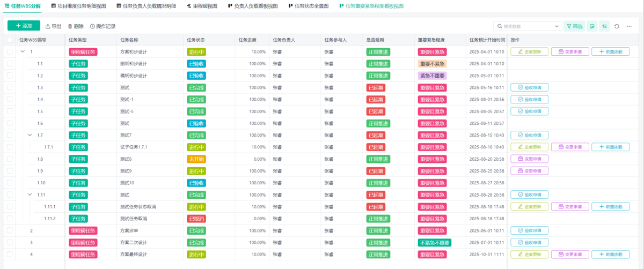Click the 筛选 filter funnel button
The width and height of the screenshot is (644, 269).
pyautogui.click(x=575, y=26)
